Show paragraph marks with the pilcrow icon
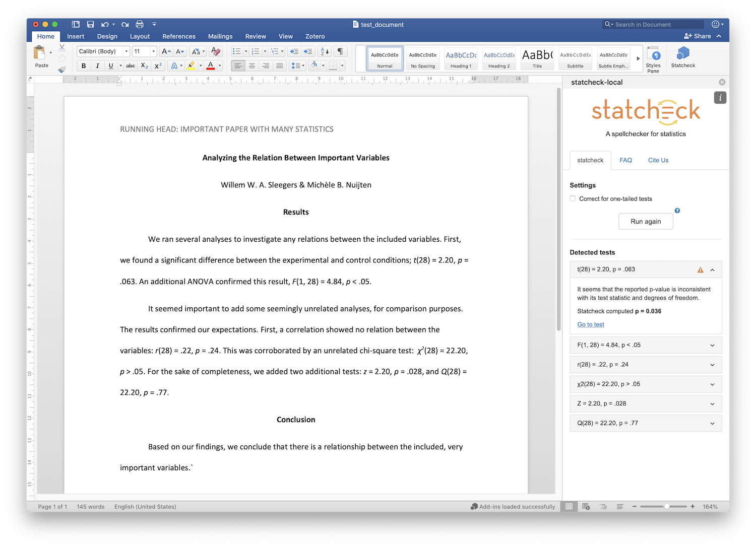This screenshot has height=547, width=756. pyautogui.click(x=340, y=51)
